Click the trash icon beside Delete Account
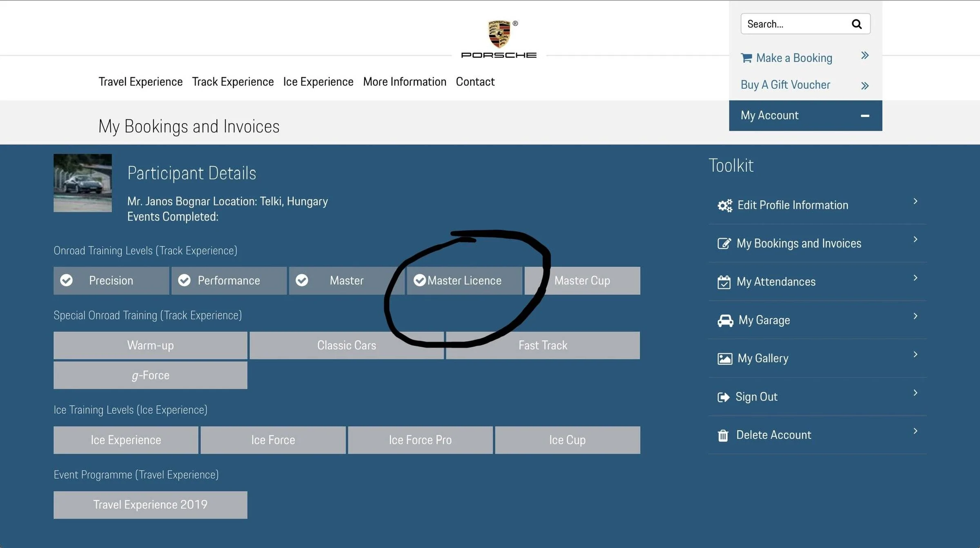This screenshot has height=548, width=980. [723, 436]
